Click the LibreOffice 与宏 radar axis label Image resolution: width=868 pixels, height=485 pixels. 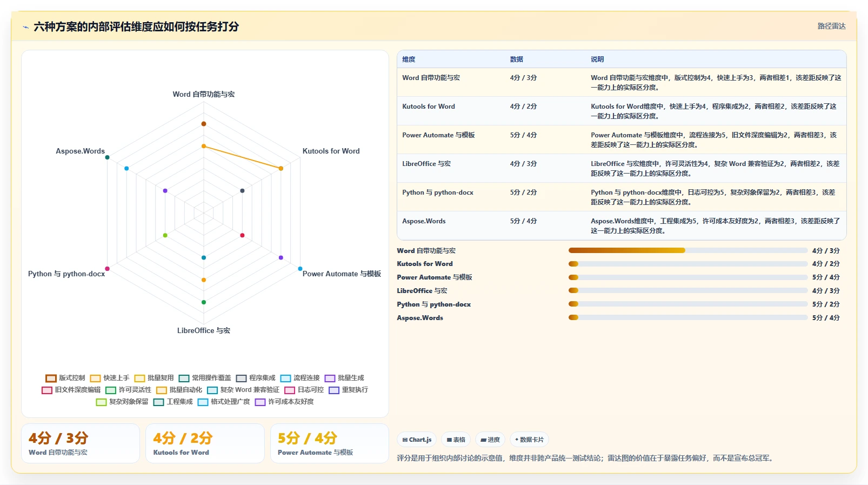204,331
